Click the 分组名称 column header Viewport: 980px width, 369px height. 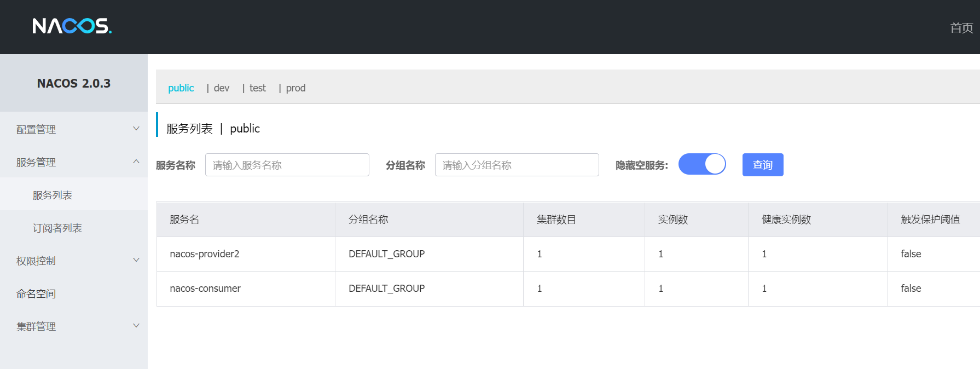368,220
